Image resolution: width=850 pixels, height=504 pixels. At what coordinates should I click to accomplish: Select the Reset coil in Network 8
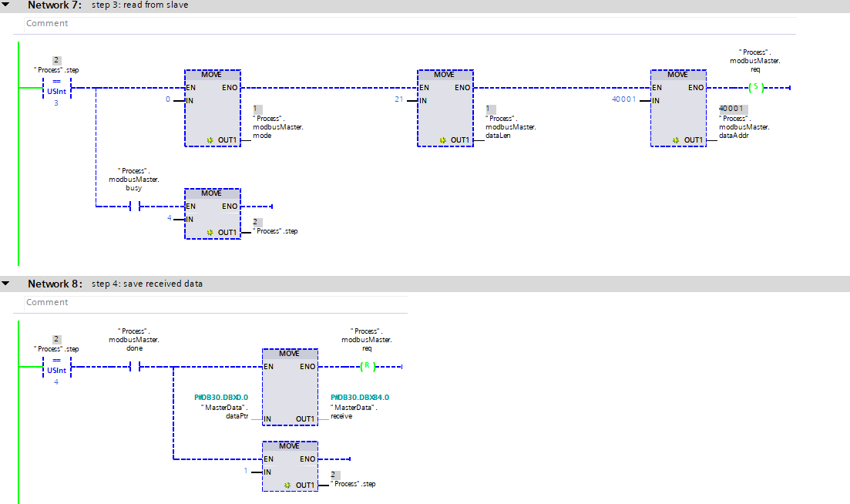(x=368, y=367)
